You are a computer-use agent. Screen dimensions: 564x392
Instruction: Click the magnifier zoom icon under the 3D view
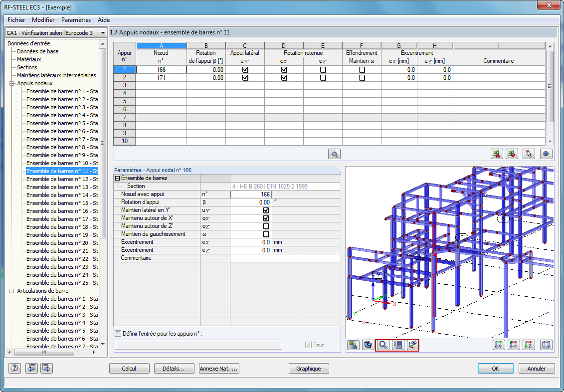(x=383, y=345)
